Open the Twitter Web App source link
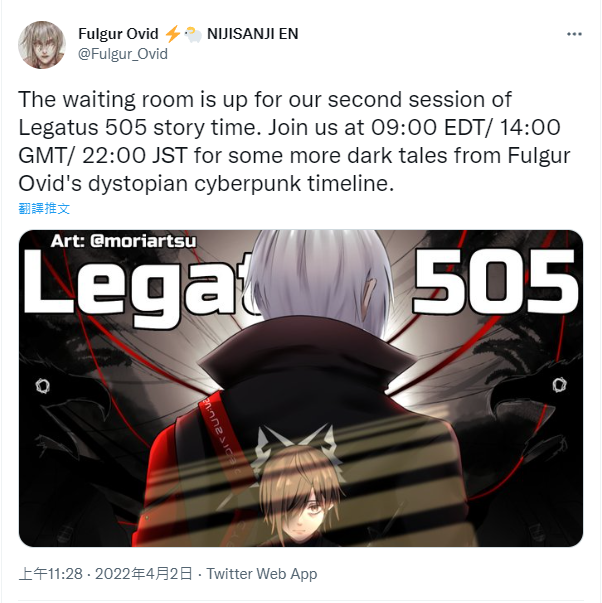 (262, 574)
